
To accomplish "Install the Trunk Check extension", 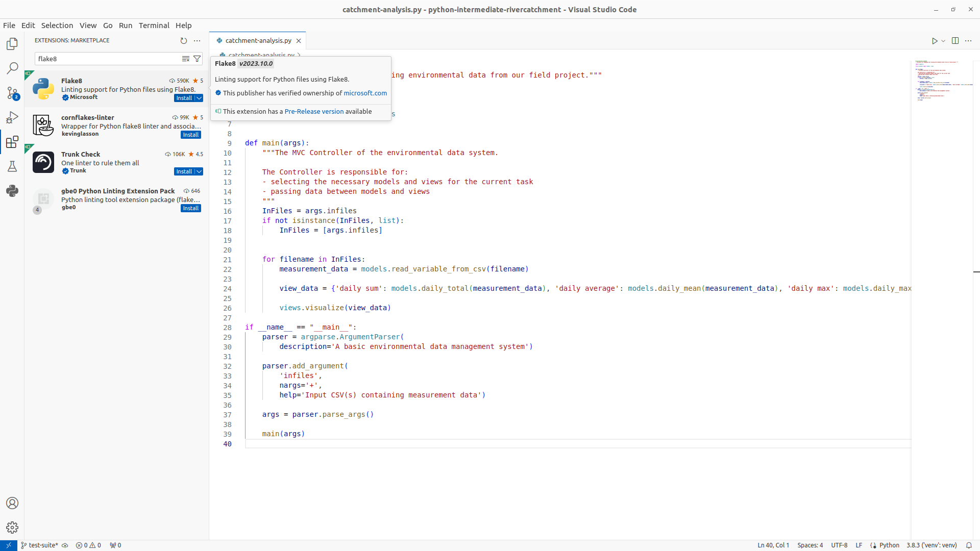I will pyautogui.click(x=184, y=171).
